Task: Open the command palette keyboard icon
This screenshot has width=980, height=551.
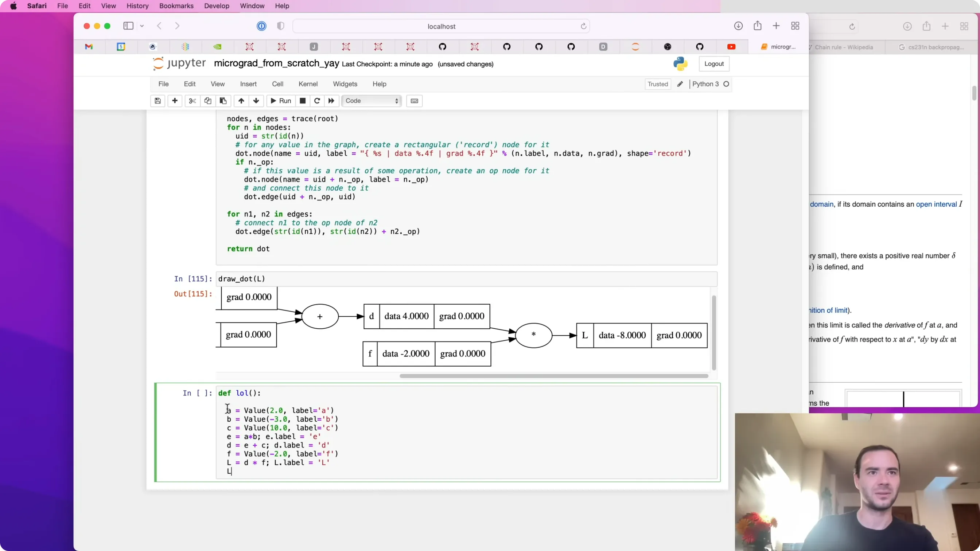Action: point(414,101)
